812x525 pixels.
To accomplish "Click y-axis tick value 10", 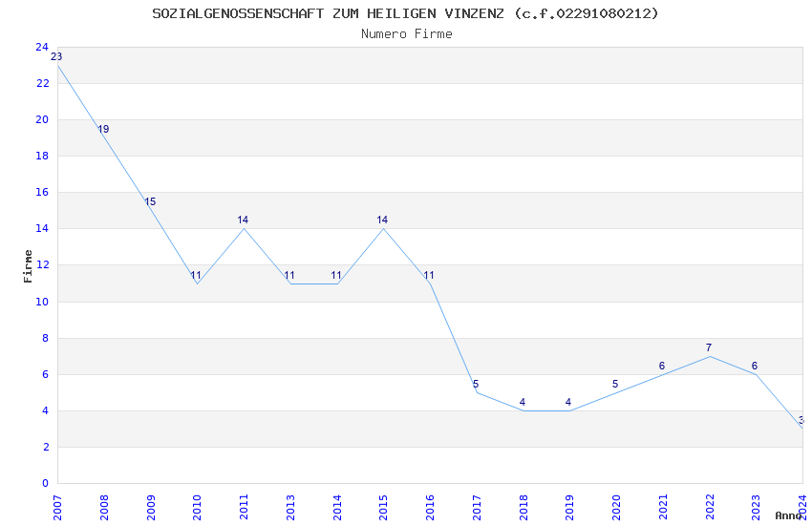I will tap(42, 302).
